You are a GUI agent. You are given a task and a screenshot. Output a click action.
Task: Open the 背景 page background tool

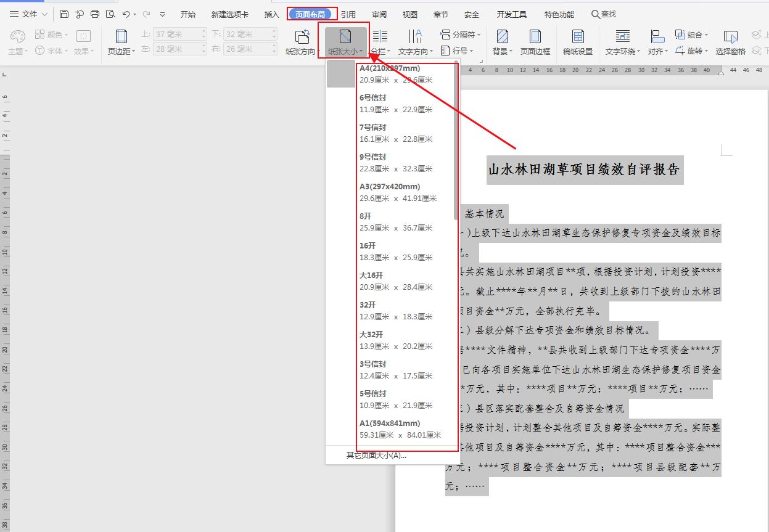point(502,37)
